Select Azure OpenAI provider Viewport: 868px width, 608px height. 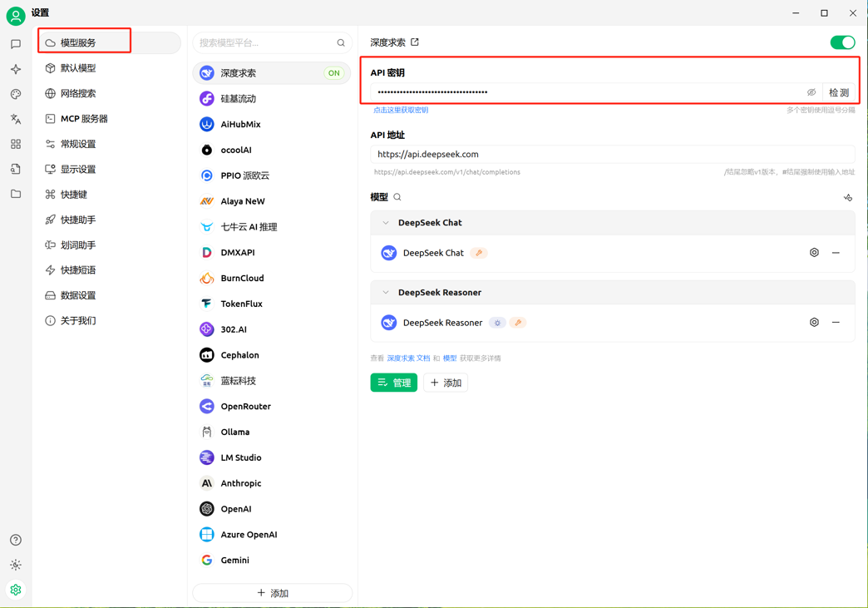[x=272, y=534]
